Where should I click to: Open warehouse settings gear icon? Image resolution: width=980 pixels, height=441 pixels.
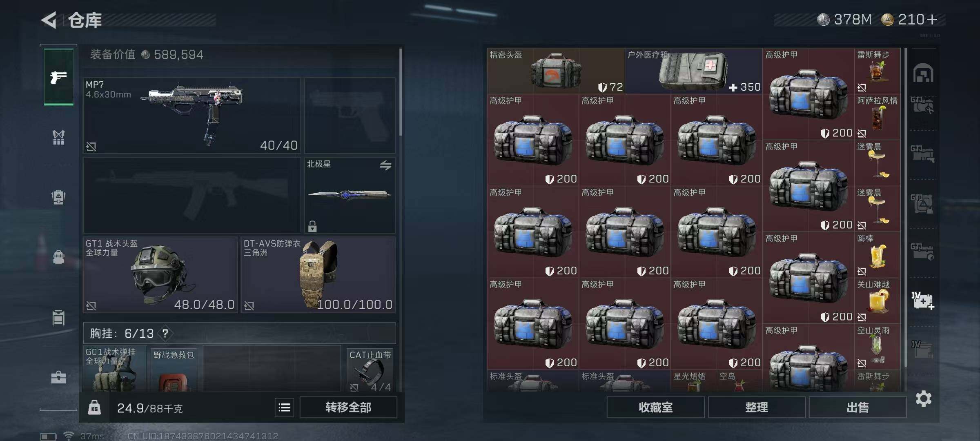tap(923, 399)
